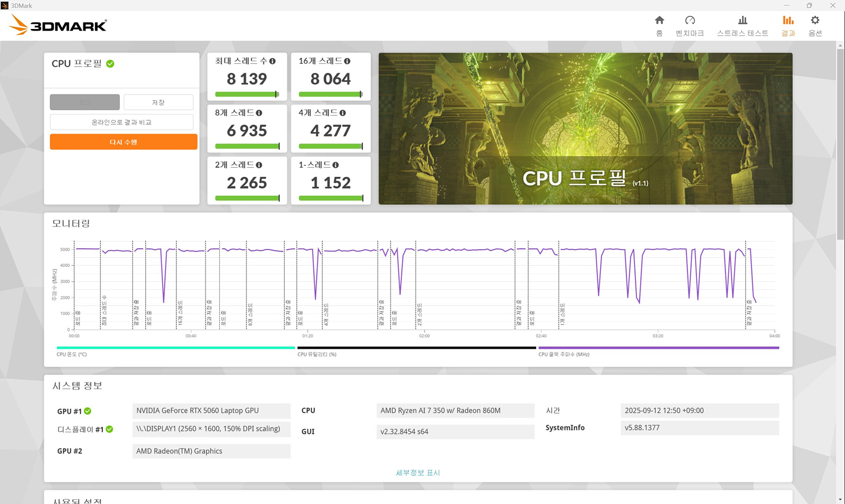Click the SystemInfo version v5.88.1377

[700, 428]
